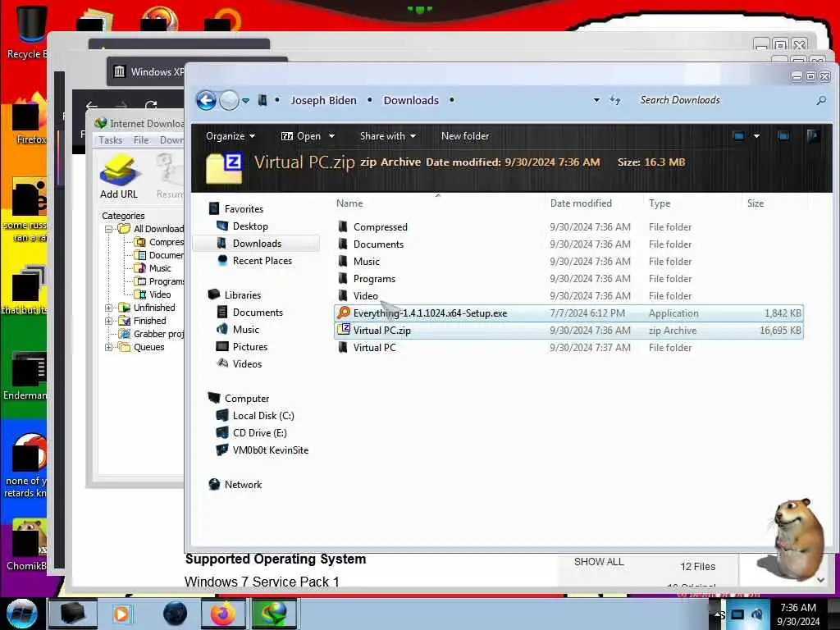
Task: Open Tasks menu in Internet Download Manager
Action: pyautogui.click(x=111, y=139)
